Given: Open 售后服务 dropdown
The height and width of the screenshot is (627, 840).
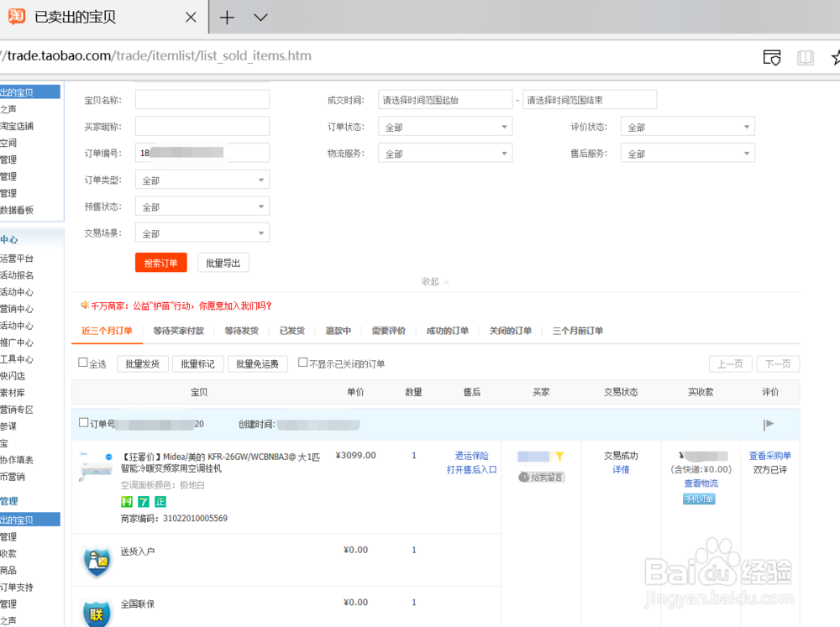Looking at the screenshot, I should tap(688, 154).
